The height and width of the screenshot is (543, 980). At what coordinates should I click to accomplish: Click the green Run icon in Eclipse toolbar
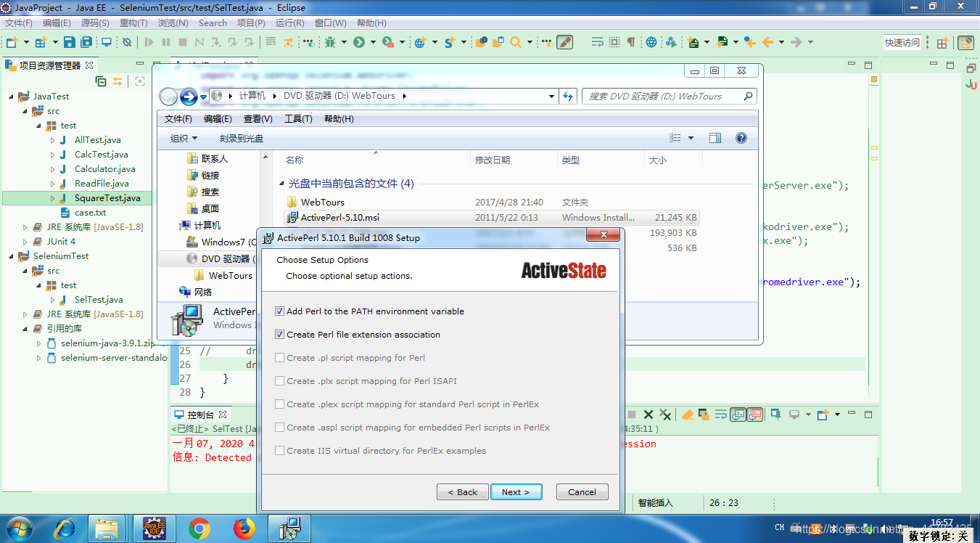coord(358,42)
